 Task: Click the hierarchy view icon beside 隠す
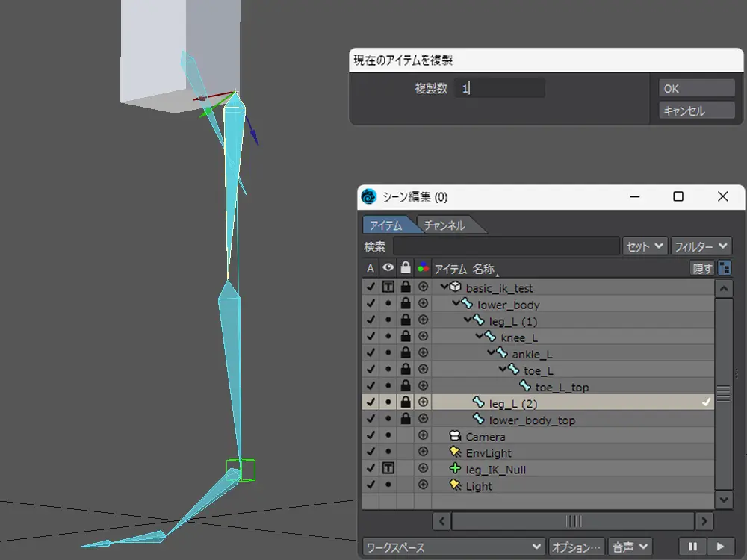(724, 268)
